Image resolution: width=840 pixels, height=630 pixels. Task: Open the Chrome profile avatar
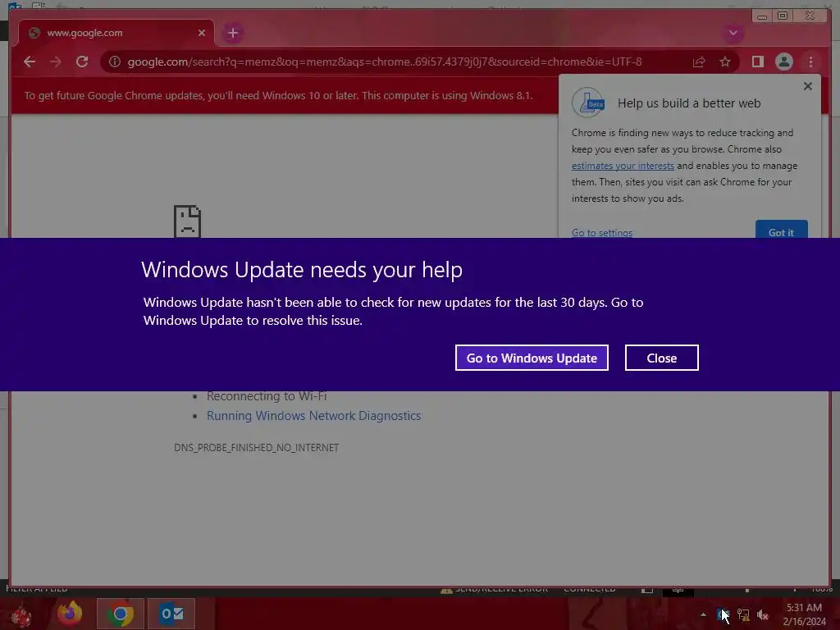coord(783,62)
